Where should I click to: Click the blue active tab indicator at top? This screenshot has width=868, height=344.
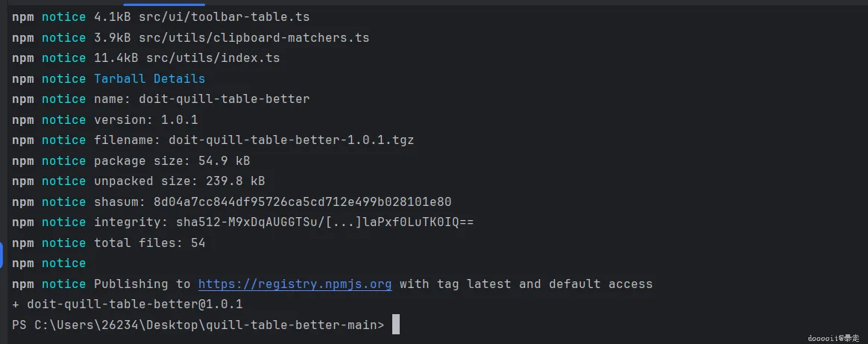(x=174, y=3)
